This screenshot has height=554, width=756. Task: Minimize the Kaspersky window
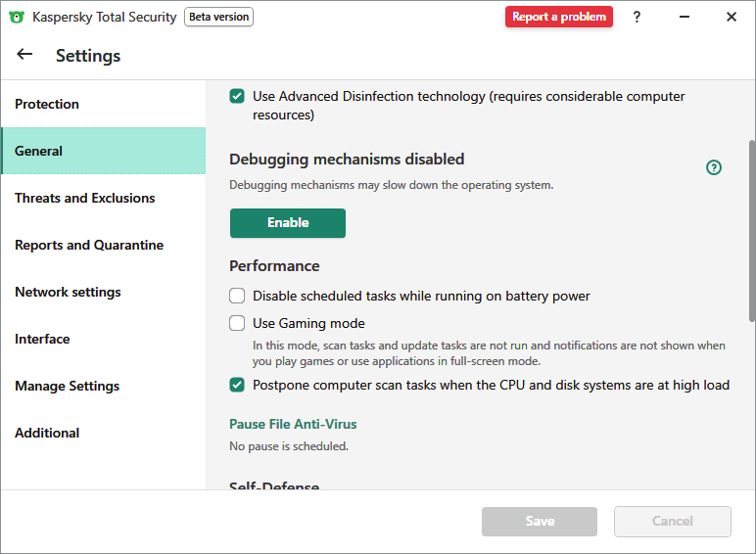(x=684, y=17)
